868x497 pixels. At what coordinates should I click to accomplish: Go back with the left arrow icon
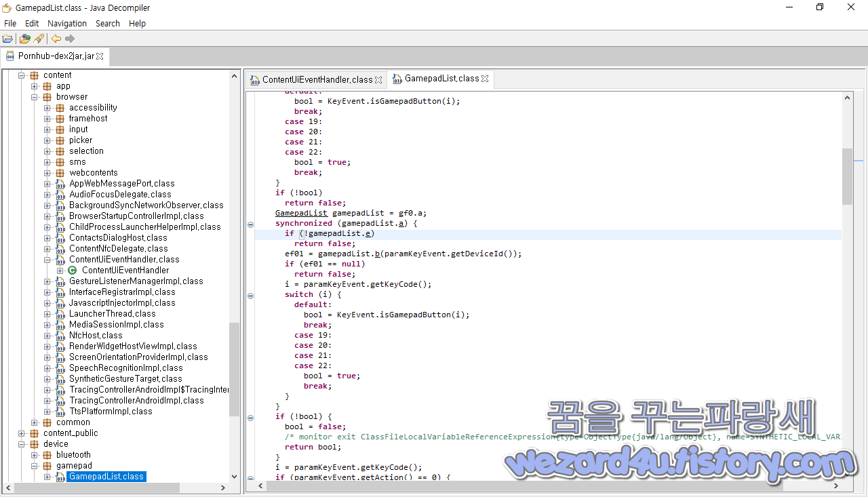[56, 39]
